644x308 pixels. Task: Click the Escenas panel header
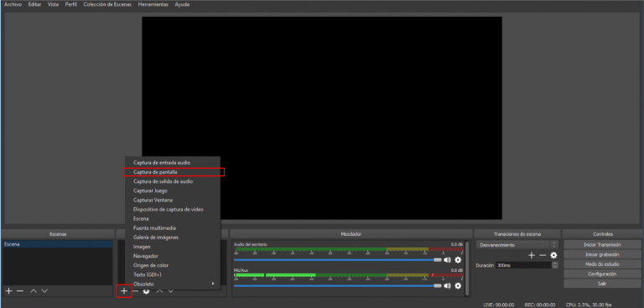pyautogui.click(x=58, y=234)
